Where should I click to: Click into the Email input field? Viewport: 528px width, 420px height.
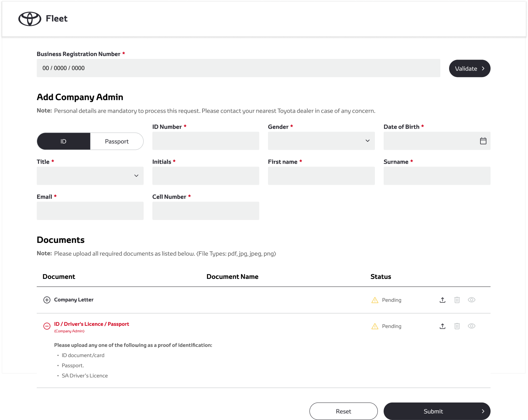pyautogui.click(x=90, y=211)
